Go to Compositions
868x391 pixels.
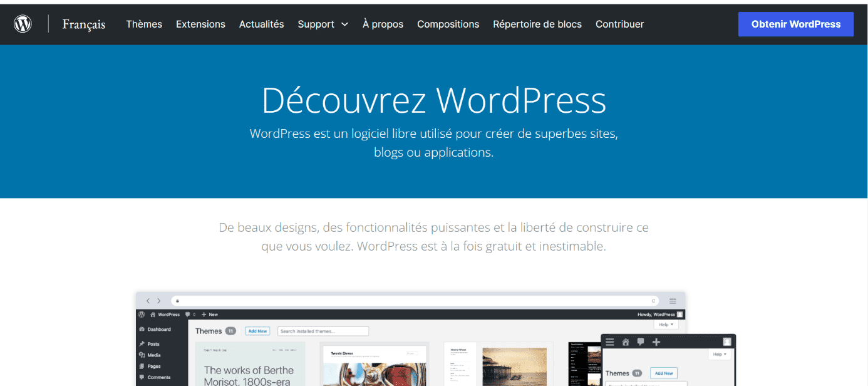click(x=448, y=24)
